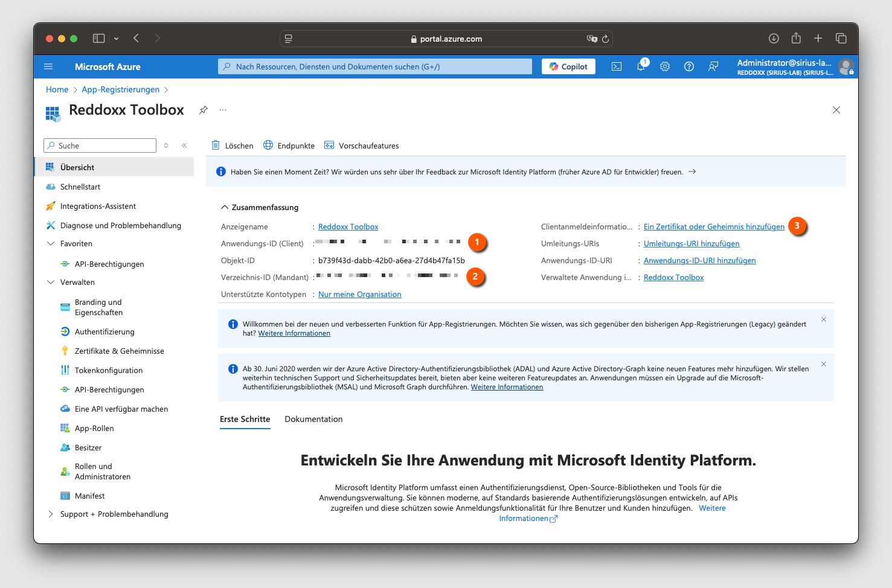Open the more options ellipsis next to title

pyautogui.click(x=223, y=110)
